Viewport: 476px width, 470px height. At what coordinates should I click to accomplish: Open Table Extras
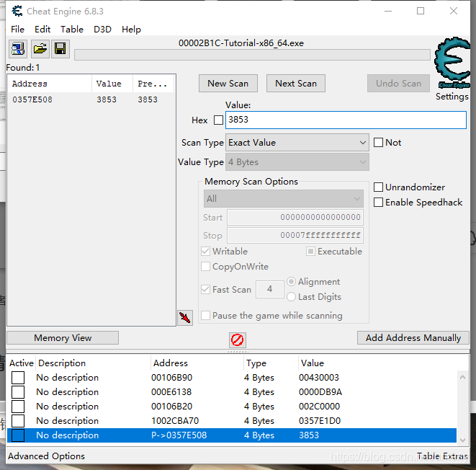click(442, 456)
